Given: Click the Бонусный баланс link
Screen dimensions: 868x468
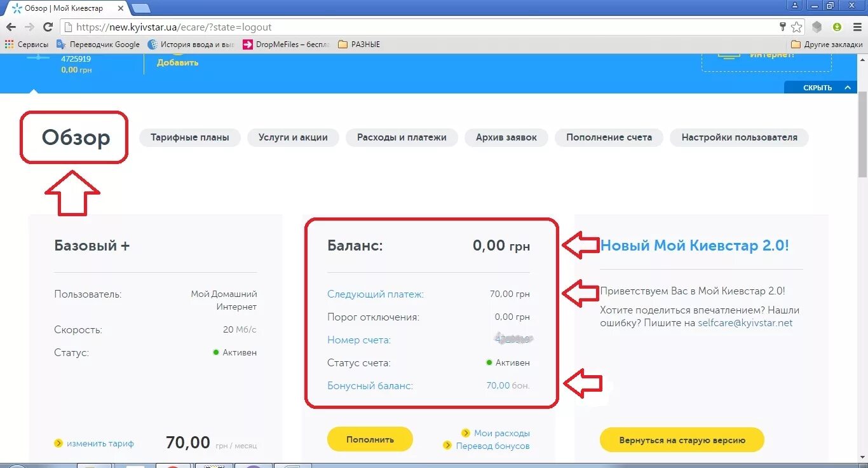Looking at the screenshot, I should tap(370, 386).
